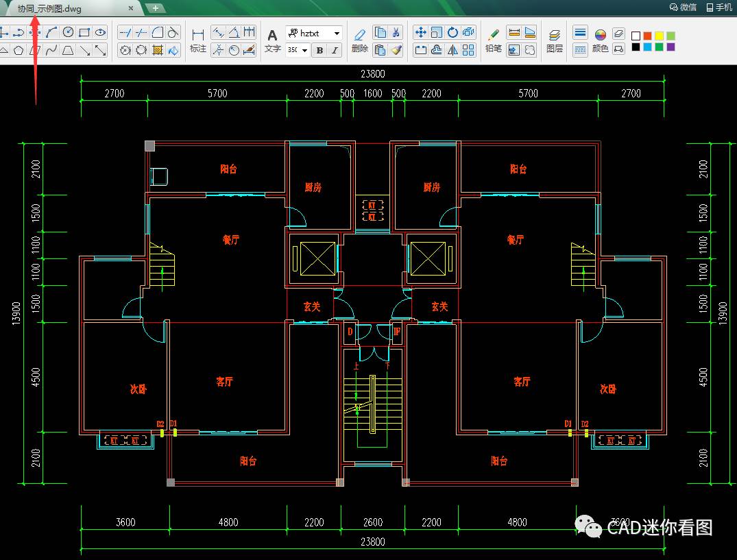Select the angle dimension icon
Viewport: 737px width, 560px height.
pyautogui.click(x=234, y=32)
